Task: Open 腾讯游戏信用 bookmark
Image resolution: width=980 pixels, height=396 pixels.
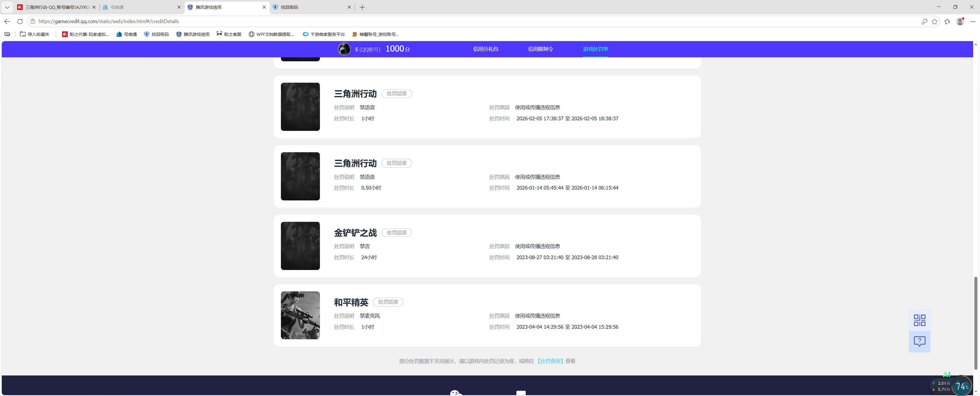Action: click(193, 34)
